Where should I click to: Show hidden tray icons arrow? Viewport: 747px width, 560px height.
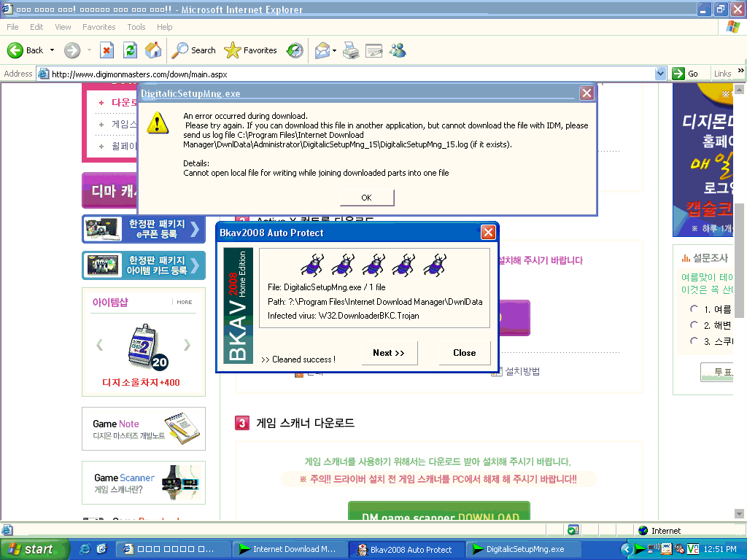coord(627,550)
